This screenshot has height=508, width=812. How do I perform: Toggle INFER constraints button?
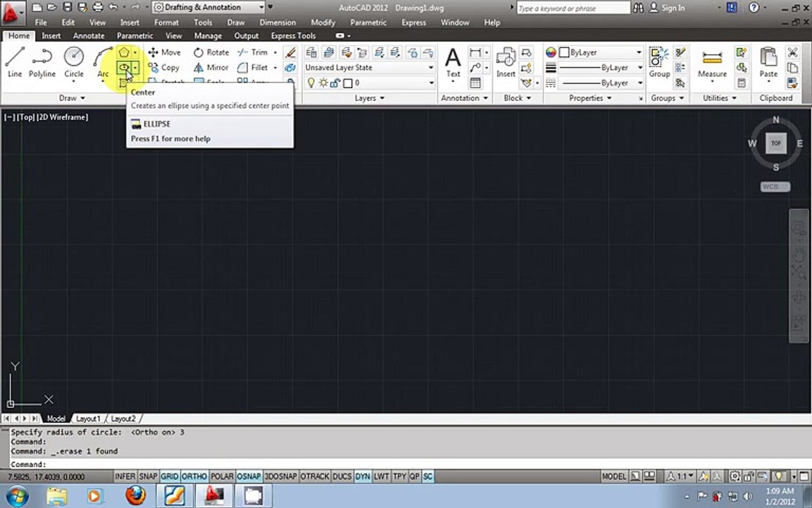click(125, 476)
